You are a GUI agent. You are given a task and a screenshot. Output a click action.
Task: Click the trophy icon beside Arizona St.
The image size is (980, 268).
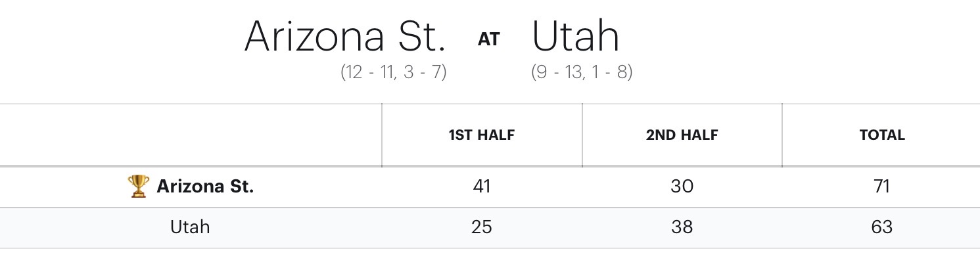(x=138, y=187)
